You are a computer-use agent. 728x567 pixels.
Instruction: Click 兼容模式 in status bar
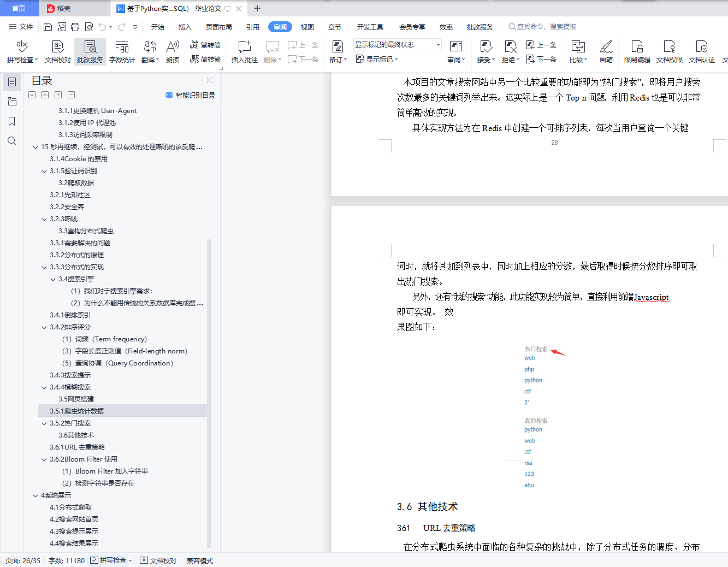[200, 560]
